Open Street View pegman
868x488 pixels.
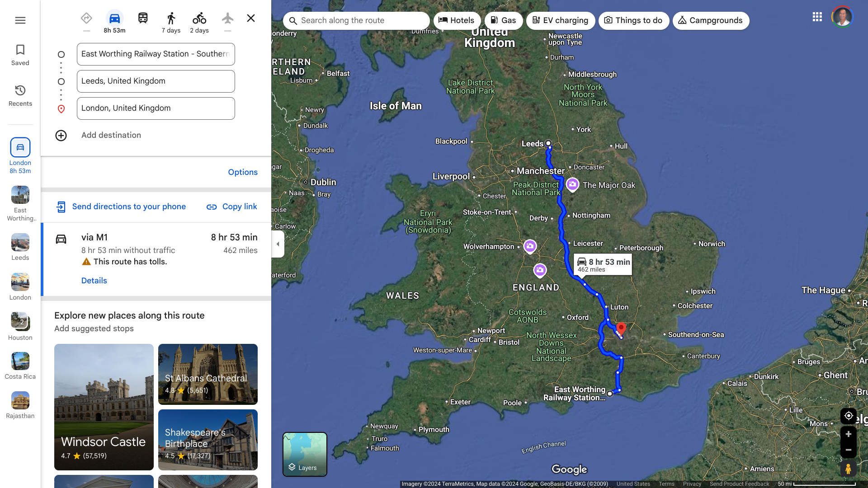coord(848,469)
